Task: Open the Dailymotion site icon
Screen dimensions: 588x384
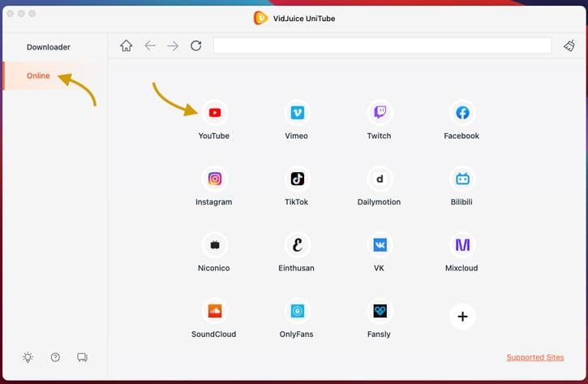Action: (x=380, y=179)
